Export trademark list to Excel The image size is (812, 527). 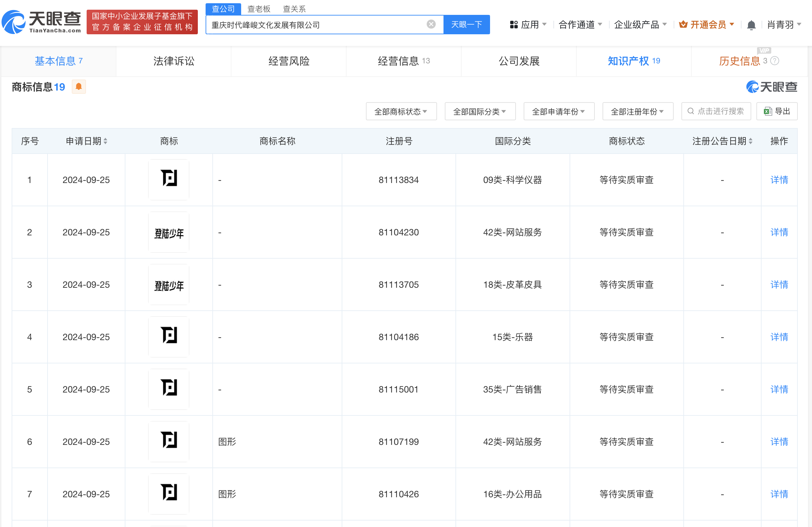tap(777, 111)
